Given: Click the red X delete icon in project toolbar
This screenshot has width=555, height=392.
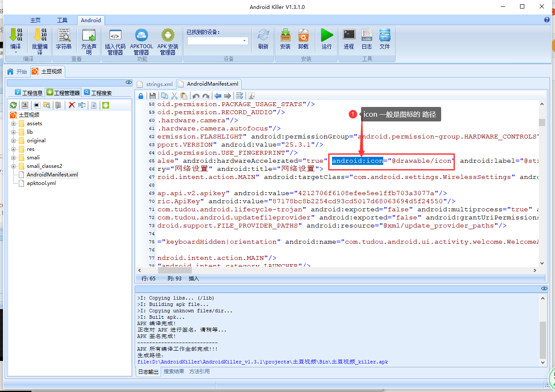Looking at the screenshot, I should [72, 105].
